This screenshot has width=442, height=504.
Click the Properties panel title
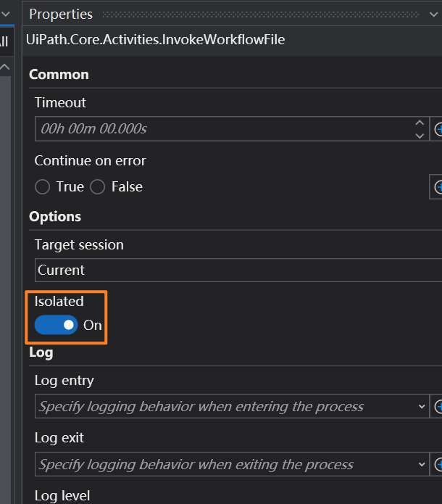pyautogui.click(x=61, y=15)
